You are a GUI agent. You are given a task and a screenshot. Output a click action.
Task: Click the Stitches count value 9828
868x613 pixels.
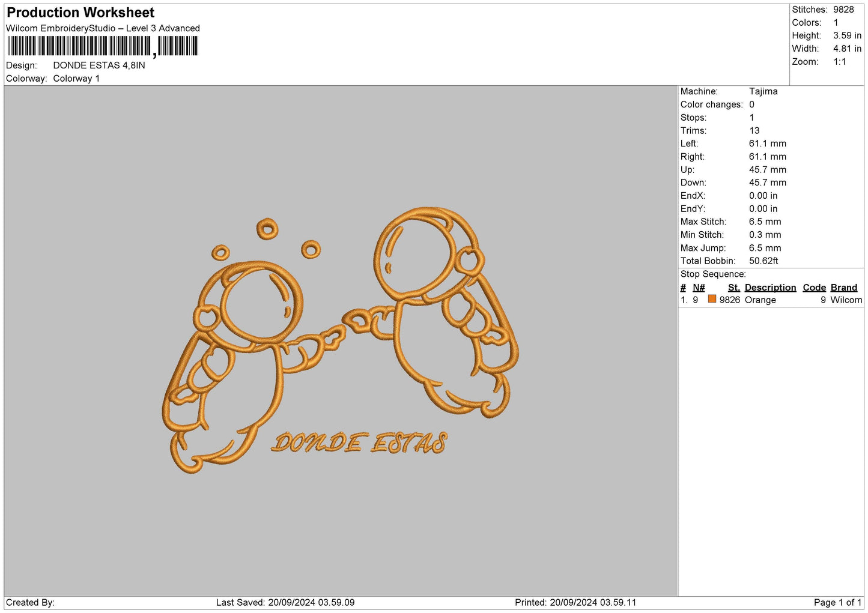click(x=843, y=10)
